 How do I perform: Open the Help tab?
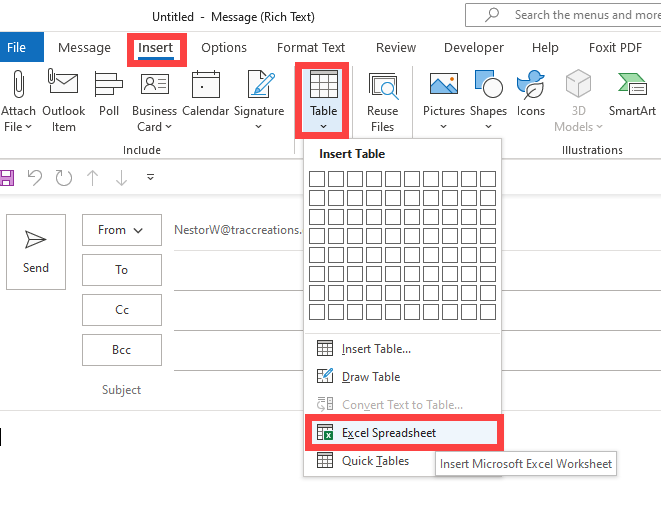coord(545,47)
